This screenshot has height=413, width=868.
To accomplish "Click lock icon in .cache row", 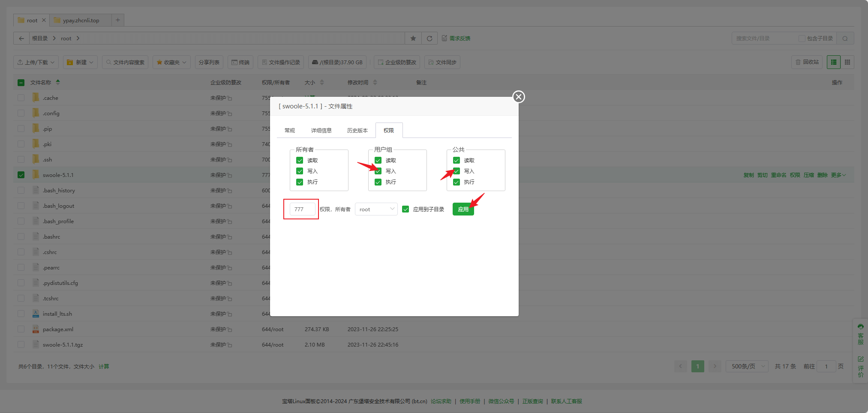I will (230, 98).
